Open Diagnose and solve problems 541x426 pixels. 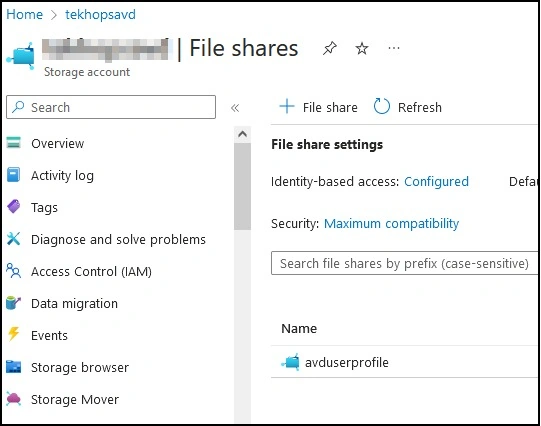118,239
